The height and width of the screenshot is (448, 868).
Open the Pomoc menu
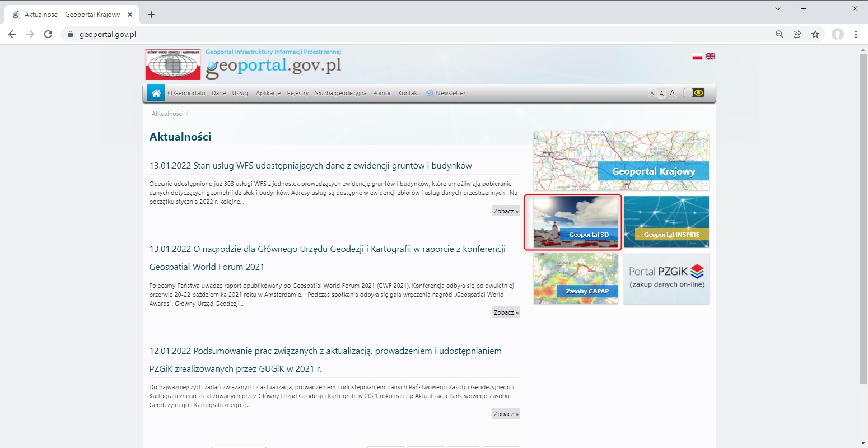point(382,93)
